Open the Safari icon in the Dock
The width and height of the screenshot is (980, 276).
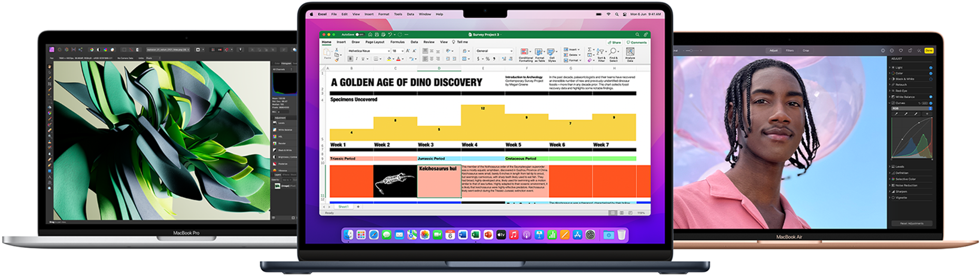click(x=374, y=235)
